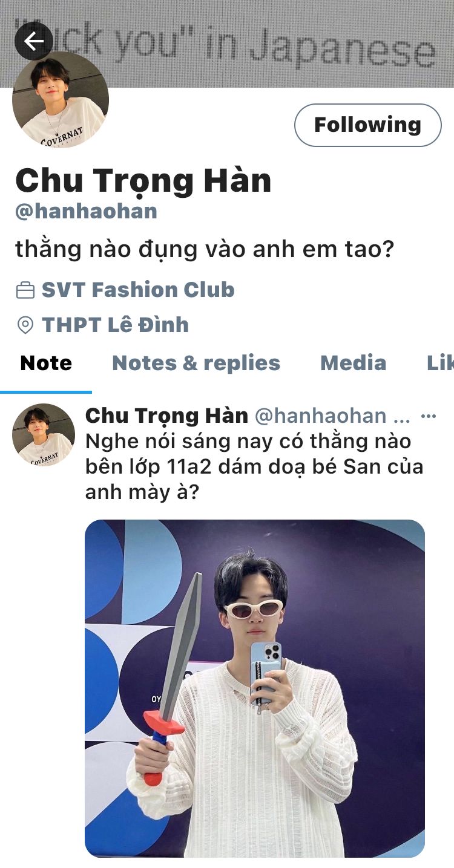The image size is (454, 868).
Task: Go back using the arrow icon
Action: [34, 41]
